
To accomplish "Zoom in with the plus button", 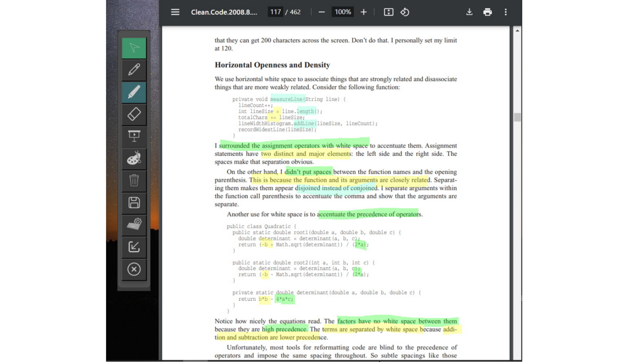I will point(364,12).
